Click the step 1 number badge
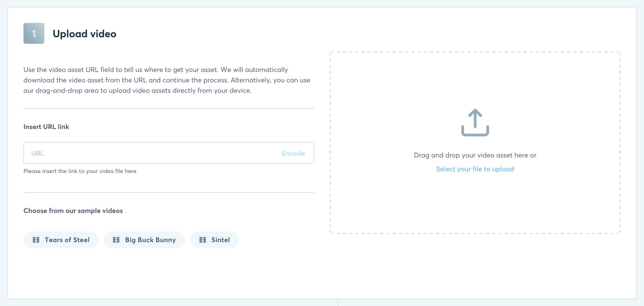The image size is (644, 306). click(x=34, y=33)
